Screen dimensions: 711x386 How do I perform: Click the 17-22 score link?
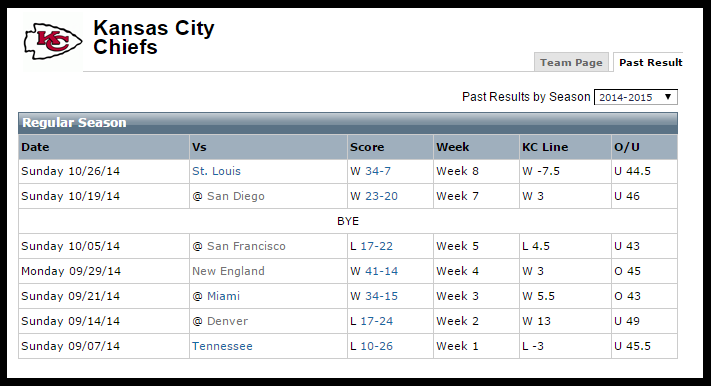[376, 246]
